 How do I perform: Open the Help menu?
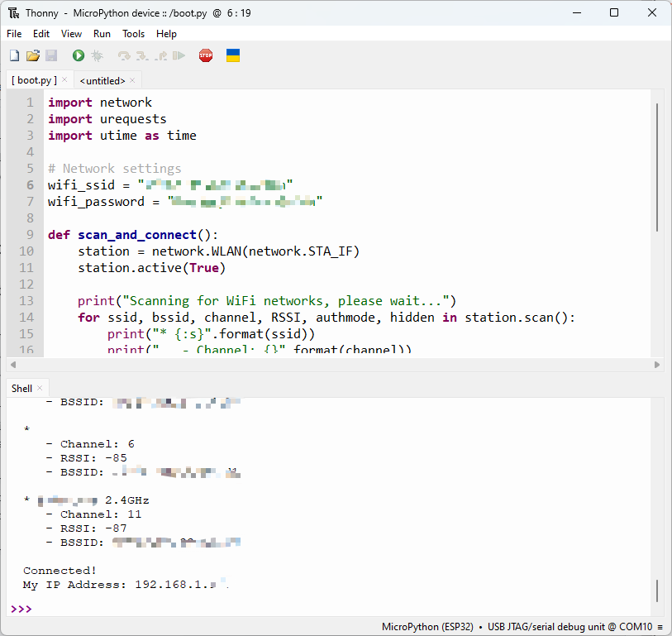tap(166, 34)
